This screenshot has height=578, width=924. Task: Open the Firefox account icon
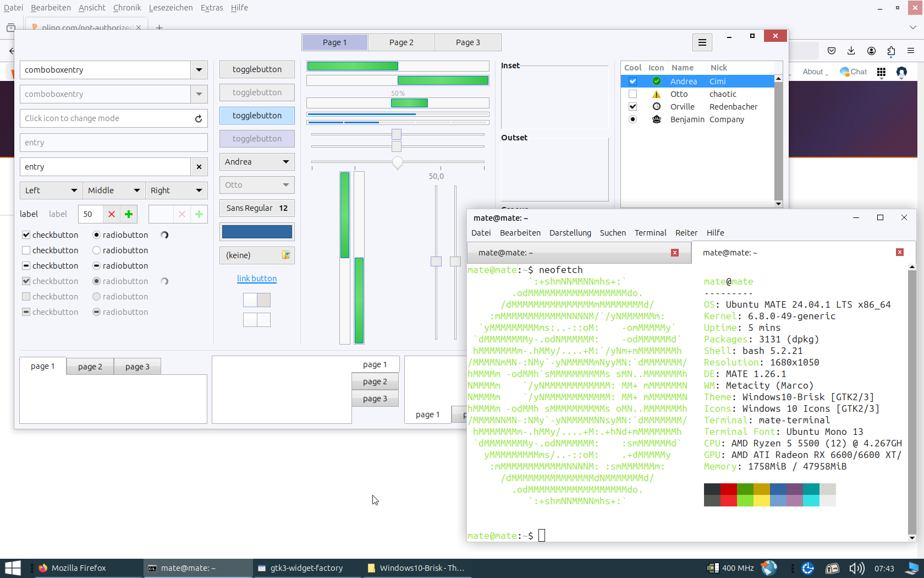[871, 51]
